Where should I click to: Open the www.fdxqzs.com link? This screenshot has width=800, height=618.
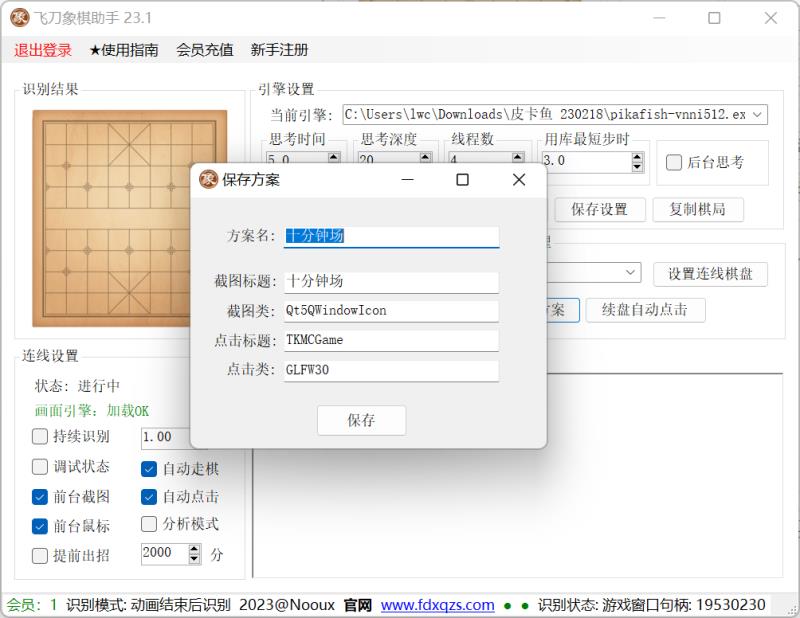pos(437,605)
